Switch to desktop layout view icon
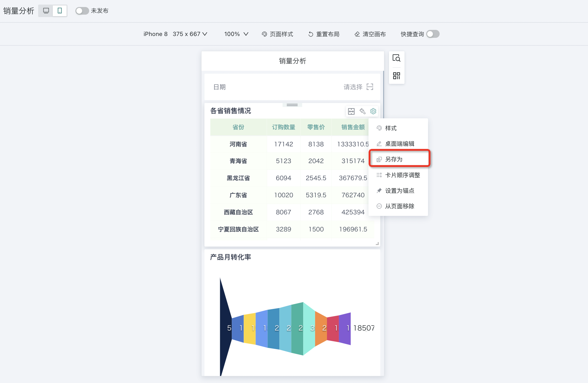This screenshot has width=588, height=383. (46, 11)
